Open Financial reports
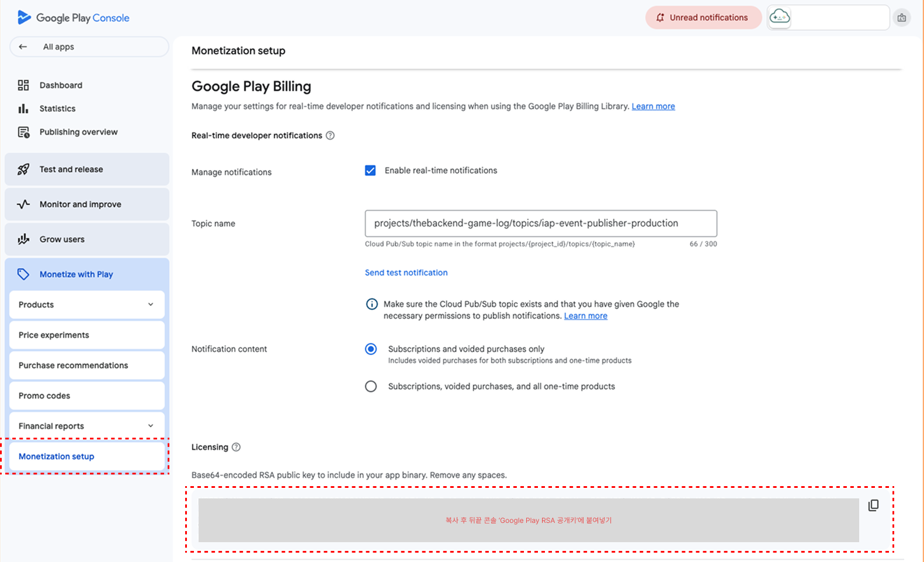The image size is (924, 562). tap(87, 426)
